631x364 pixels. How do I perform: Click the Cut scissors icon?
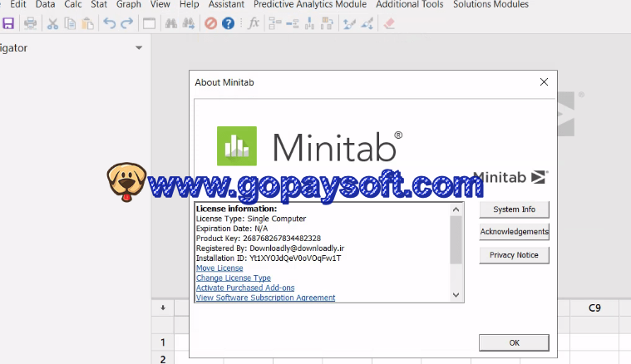(x=52, y=23)
